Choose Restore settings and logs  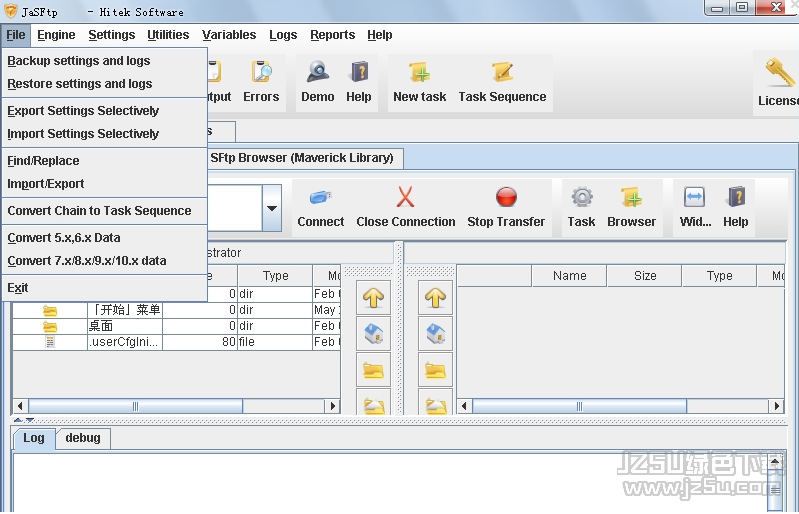tap(104, 84)
